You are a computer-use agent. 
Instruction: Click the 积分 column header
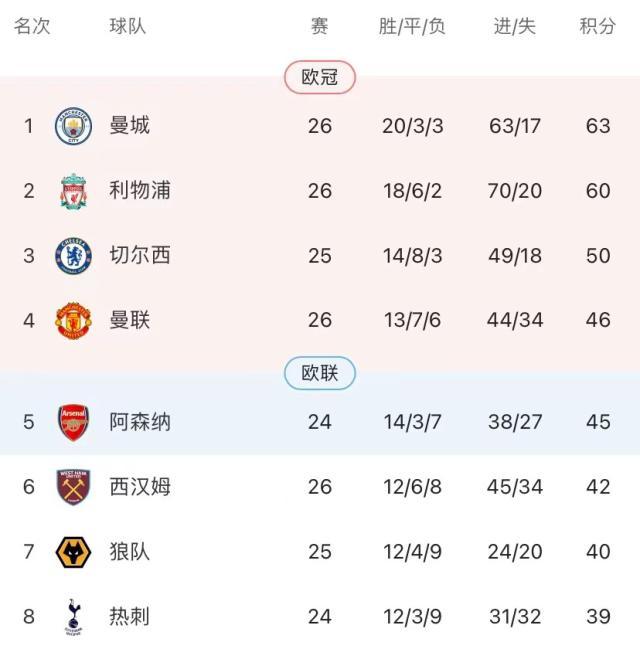click(598, 27)
